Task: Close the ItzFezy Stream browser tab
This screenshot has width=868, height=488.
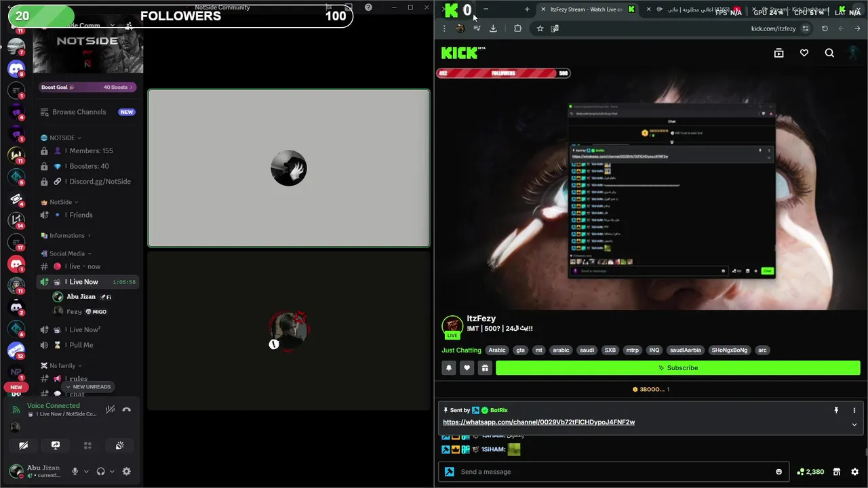Action: [542, 9]
